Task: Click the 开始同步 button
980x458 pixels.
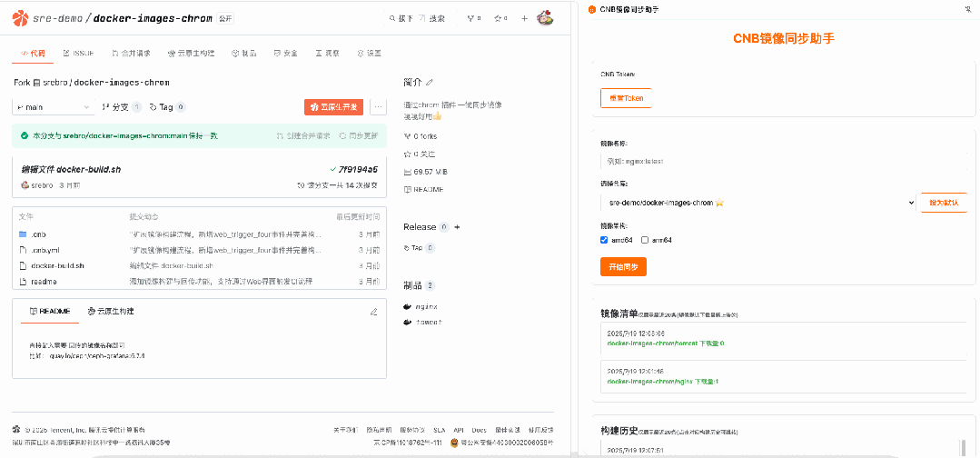Action: click(x=623, y=266)
